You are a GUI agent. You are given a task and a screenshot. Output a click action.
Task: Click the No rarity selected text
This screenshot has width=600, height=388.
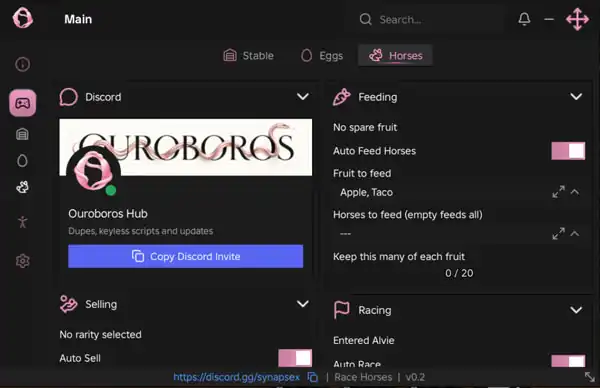[x=100, y=335]
